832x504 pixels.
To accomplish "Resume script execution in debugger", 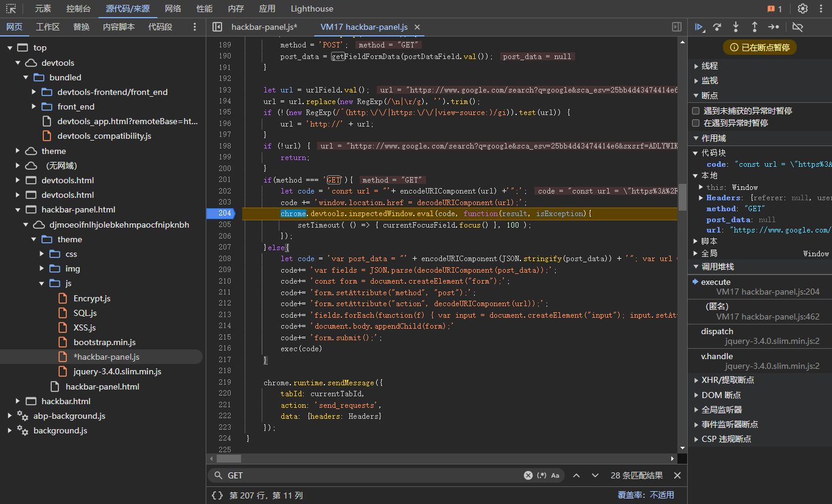I will coord(699,27).
